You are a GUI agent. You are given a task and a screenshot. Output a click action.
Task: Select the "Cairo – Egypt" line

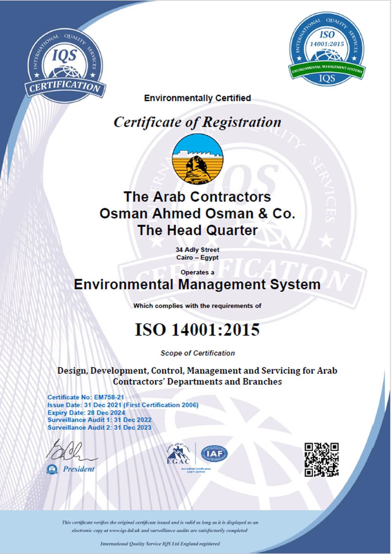tap(198, 257)
